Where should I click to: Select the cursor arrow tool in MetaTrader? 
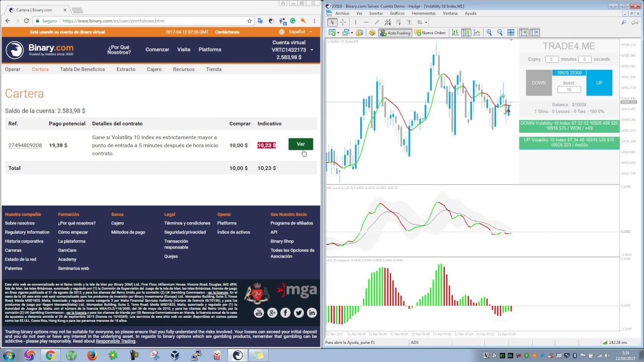pyautogui.click(x=332, y=22)
